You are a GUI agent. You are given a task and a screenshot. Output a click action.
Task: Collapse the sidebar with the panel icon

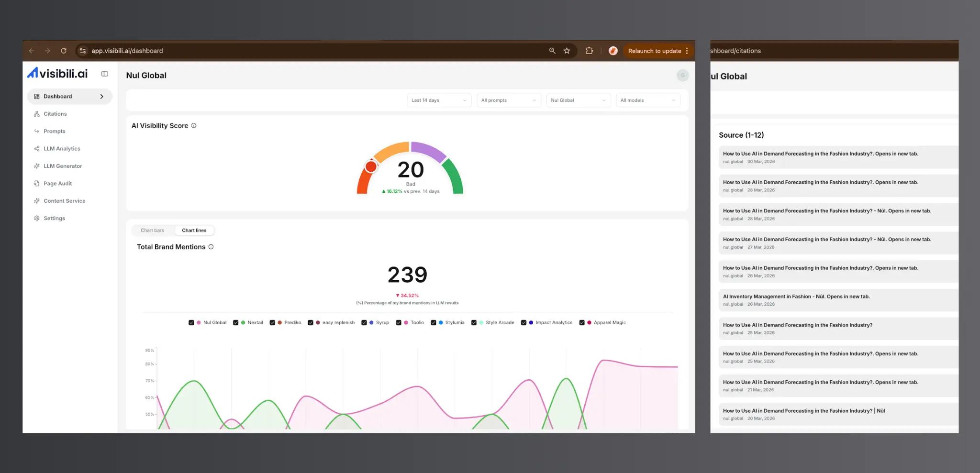click(105, 74)
